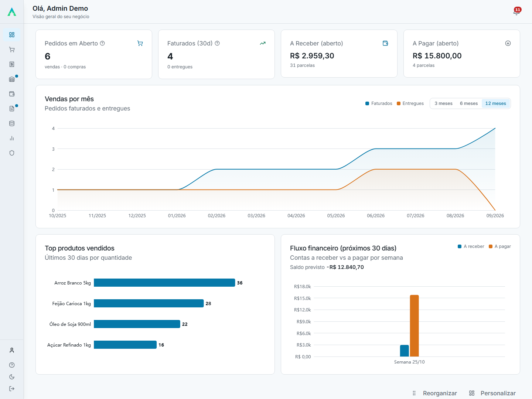Toggle the Entregues series in chart legend
The width and height of the screenshot is (532, 399).
410,103
